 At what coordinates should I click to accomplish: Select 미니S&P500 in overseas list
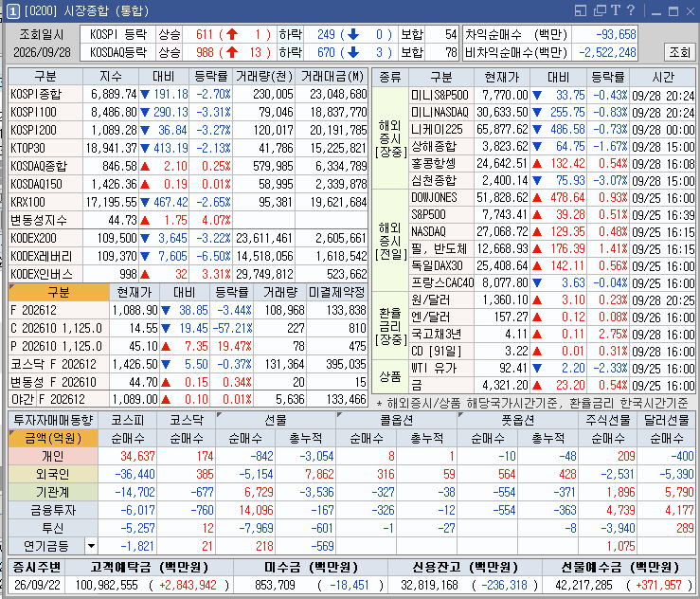[440, 95]
